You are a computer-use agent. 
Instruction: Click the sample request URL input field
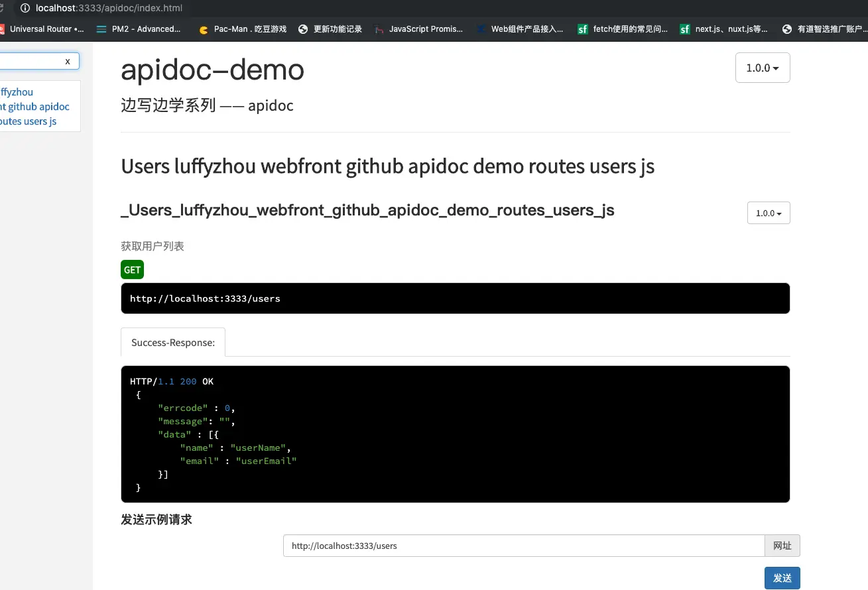[524, 546]
